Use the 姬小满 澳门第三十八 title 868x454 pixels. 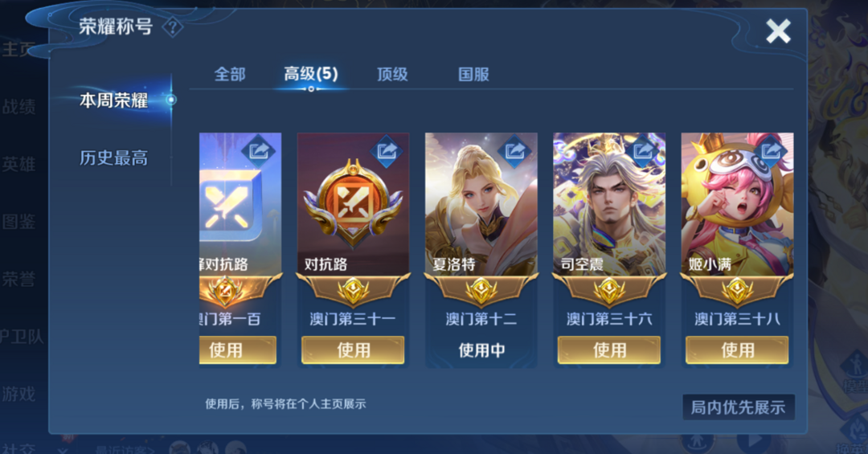(737, 350)
